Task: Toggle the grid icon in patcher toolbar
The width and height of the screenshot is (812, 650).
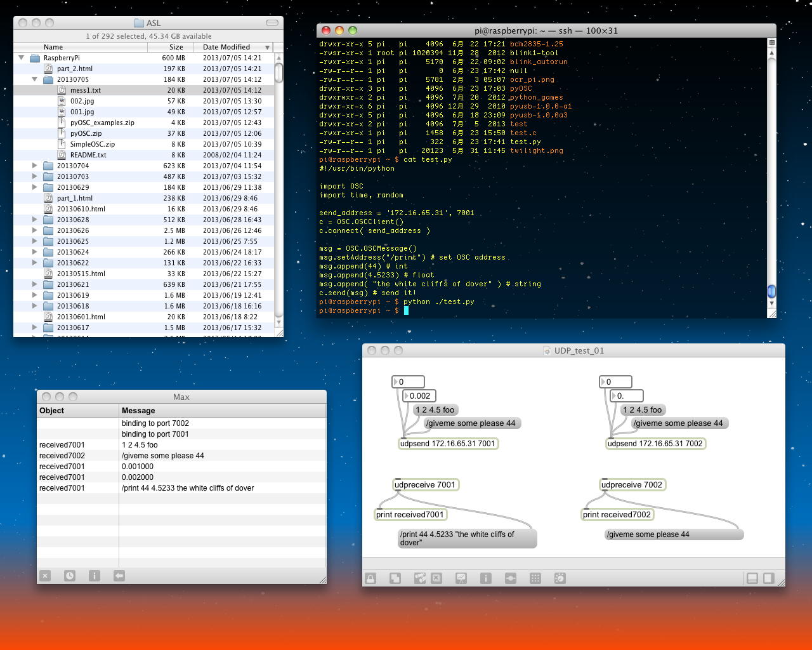Action: coord(535,578)
